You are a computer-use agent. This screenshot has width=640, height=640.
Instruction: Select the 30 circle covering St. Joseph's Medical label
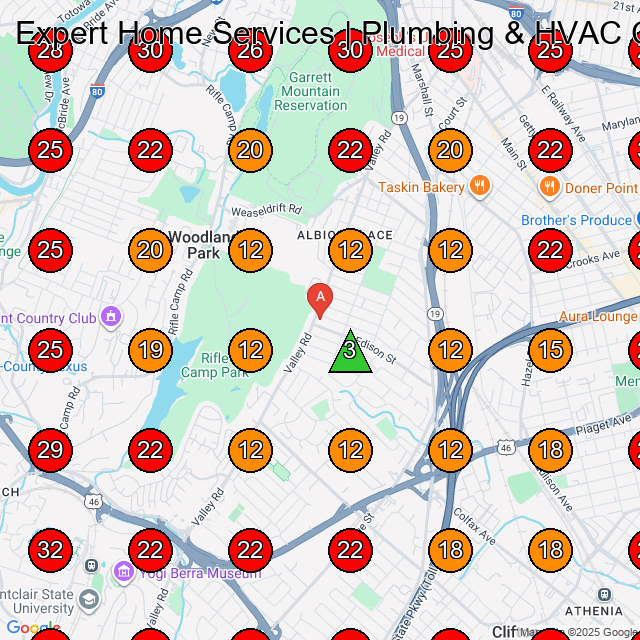[x=350, y=50]
